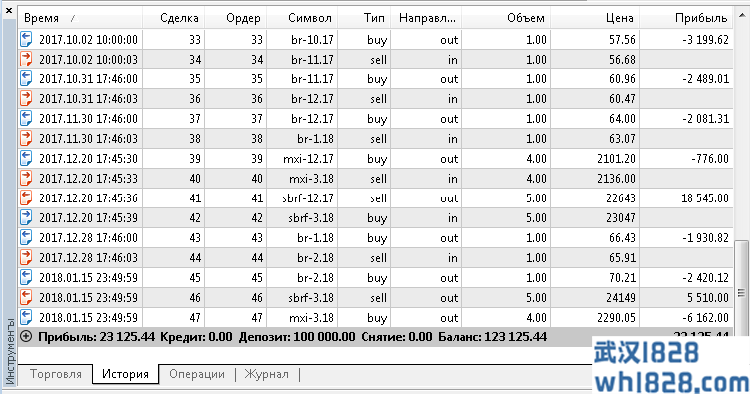The image size is (750, 394).
Task: Sort by the Время column header
Action: point(80,18)
